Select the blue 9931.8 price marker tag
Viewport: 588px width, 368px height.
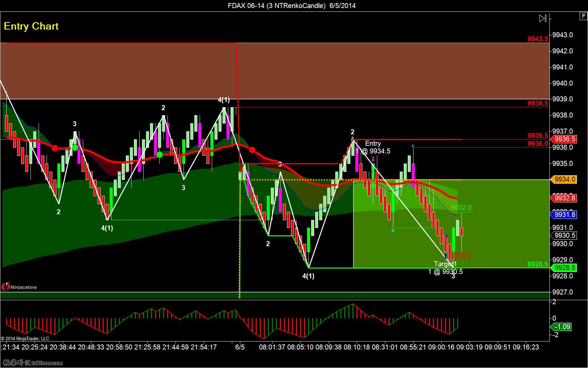point(563,214)
